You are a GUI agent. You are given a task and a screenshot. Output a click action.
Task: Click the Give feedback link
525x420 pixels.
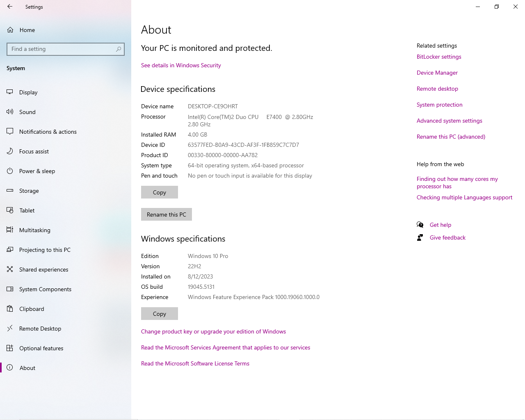pos(448,237)
